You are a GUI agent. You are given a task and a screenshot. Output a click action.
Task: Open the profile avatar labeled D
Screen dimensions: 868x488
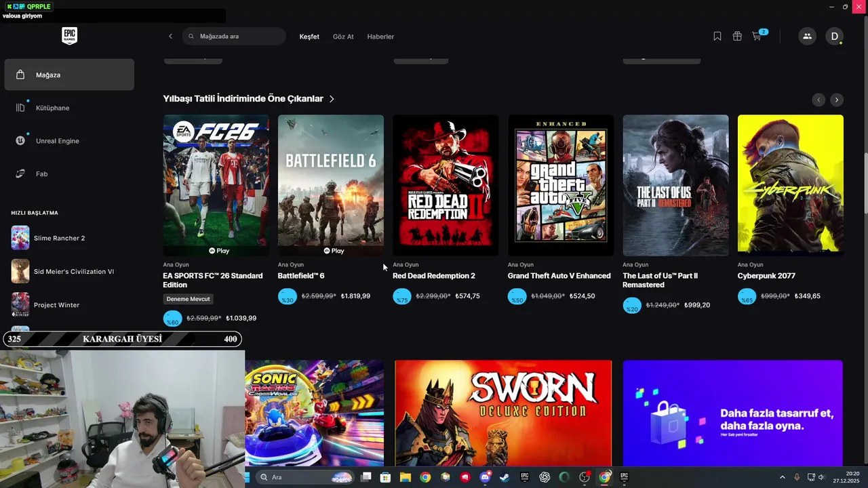(835, 37)
